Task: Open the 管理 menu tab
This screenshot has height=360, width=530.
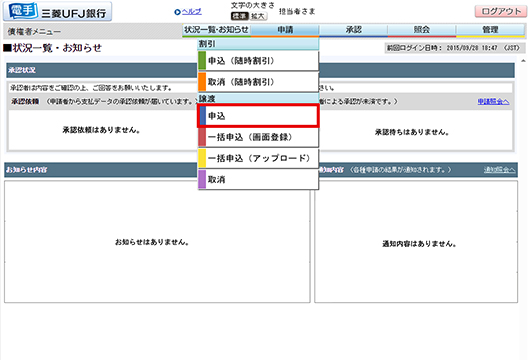Action: coord(490,30)
